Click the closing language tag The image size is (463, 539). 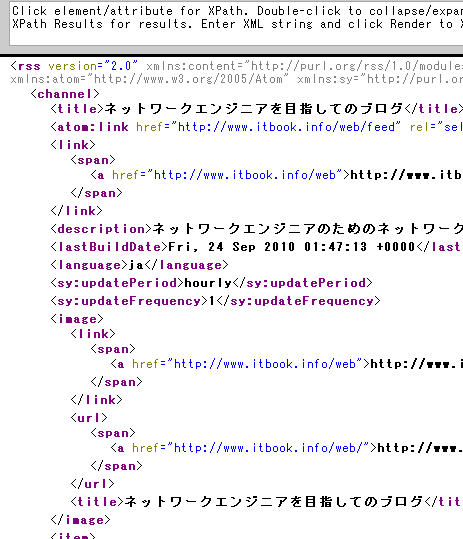pyautogui.click(x=186, y=265)
